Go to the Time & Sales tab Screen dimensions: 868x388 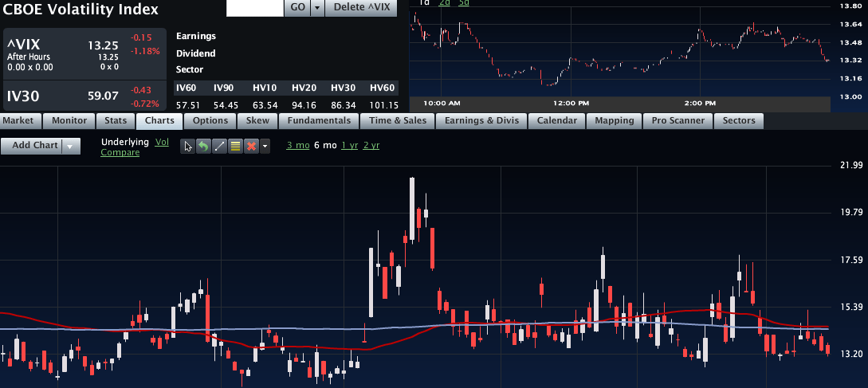398,121
